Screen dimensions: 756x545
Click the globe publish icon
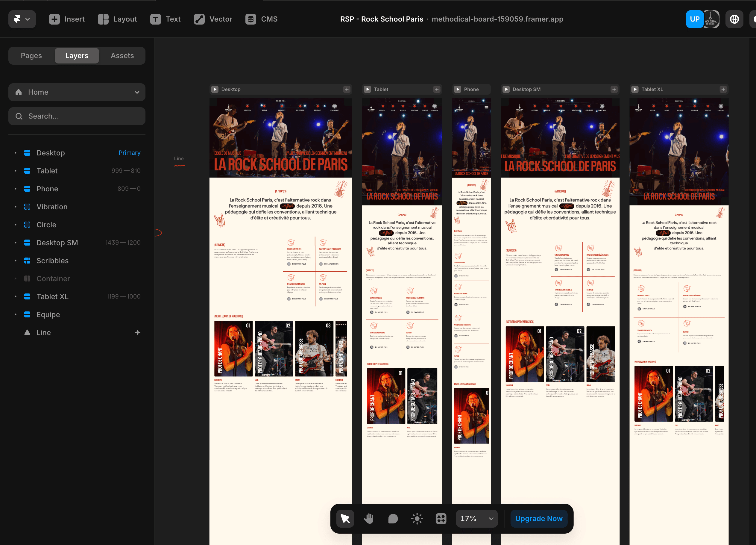(x=734, y=19)
